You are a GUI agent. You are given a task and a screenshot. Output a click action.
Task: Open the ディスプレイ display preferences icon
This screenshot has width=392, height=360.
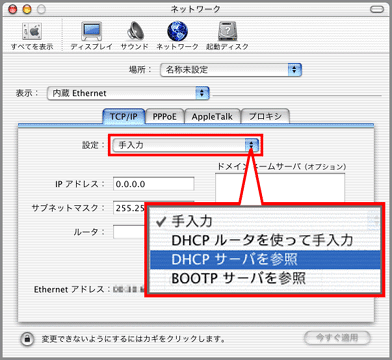[x=91, y=32]
